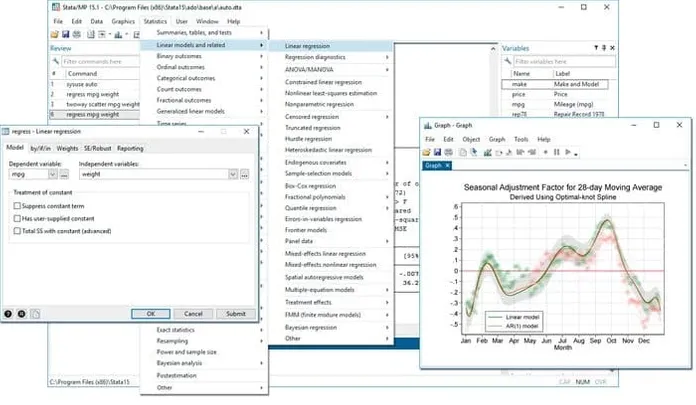
Task: Click Filter commands here input field
Action: (100, 61)
